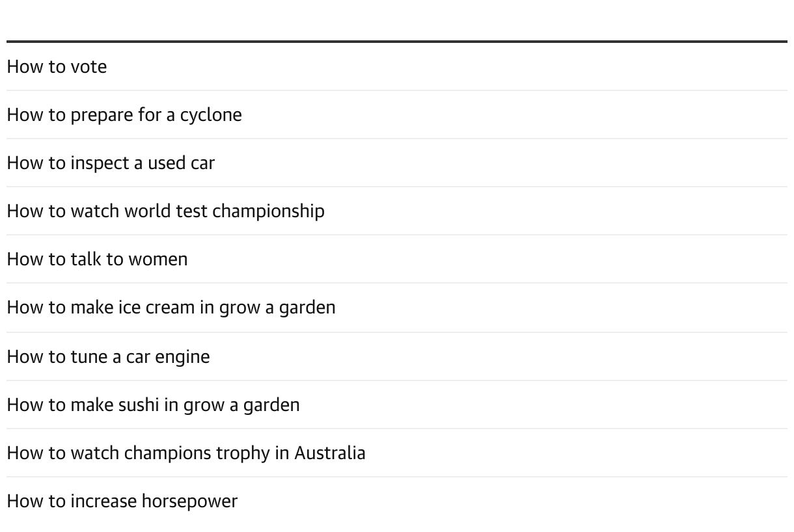The image size is (794, 532).
Task: Choose the voting how-to entry
Action: click(57, 67)
